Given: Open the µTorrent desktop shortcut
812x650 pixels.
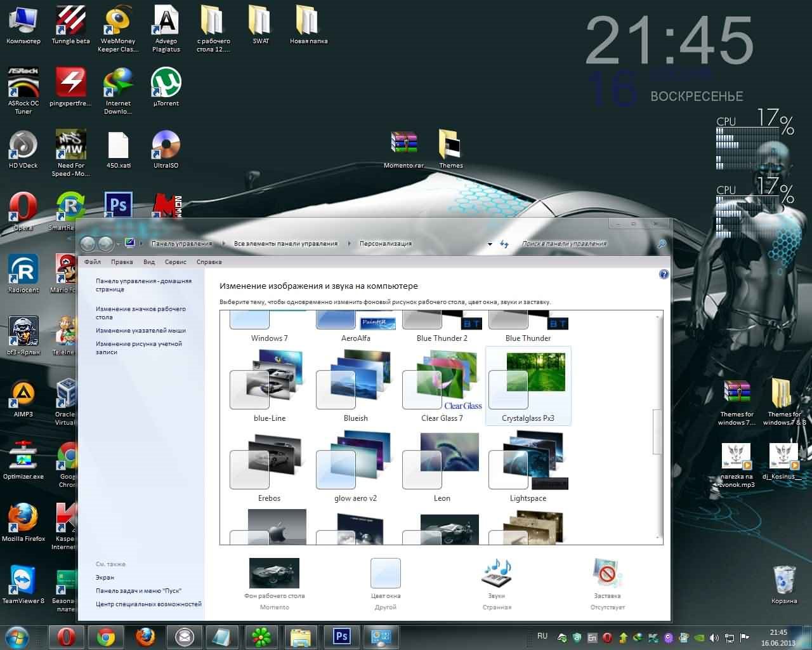Looking at the screenshot, I should pyautogui.click(x=166, y=84).
